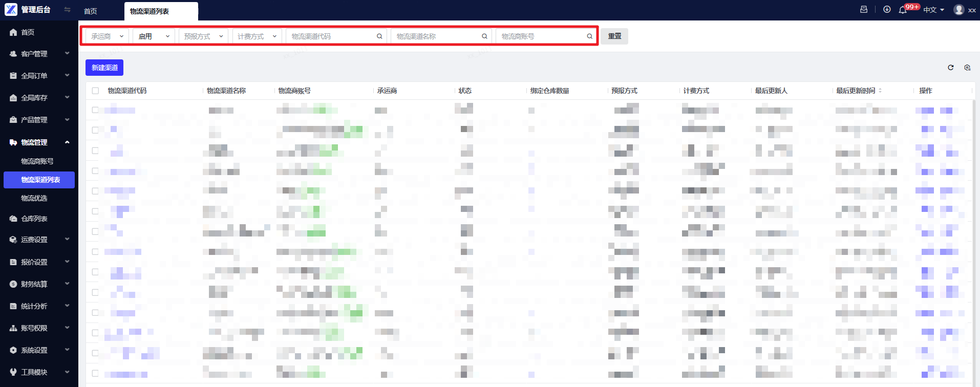Click the 新建渠道 button

(x=104, y=68)
